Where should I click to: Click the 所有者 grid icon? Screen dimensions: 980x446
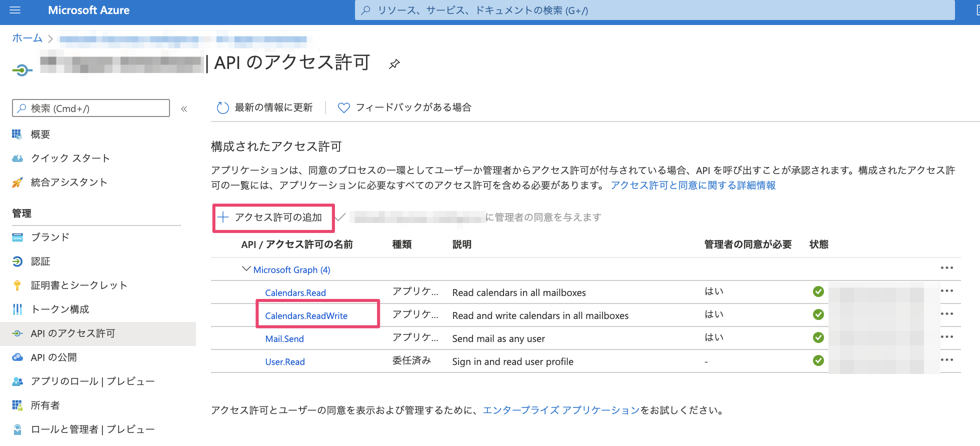(x=17, y=405)
